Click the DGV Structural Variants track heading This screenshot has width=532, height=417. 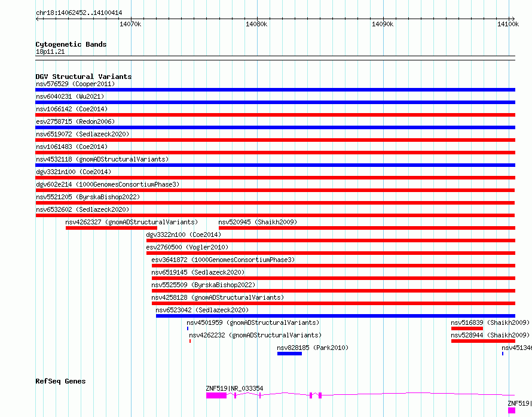click(84, 77)
